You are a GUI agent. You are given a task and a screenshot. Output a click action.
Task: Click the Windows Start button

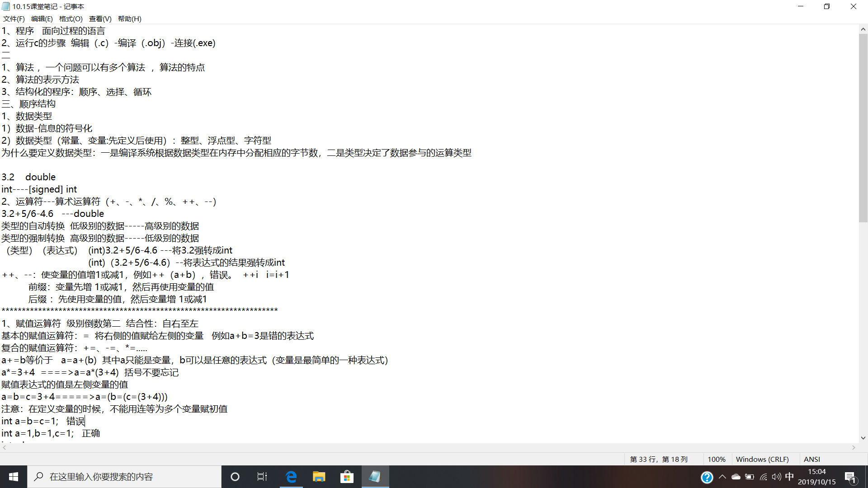pyautogui.click(x=14, y=477)
